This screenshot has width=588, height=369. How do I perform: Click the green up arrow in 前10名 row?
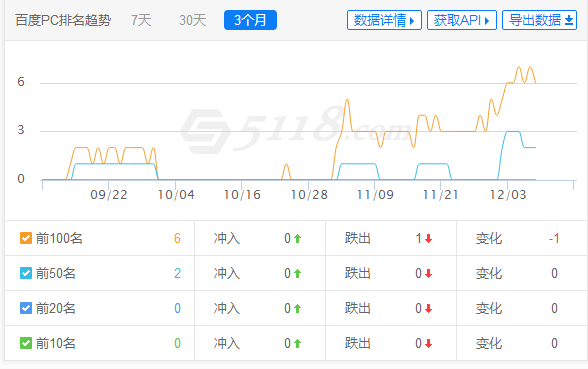tap(297, 343)
